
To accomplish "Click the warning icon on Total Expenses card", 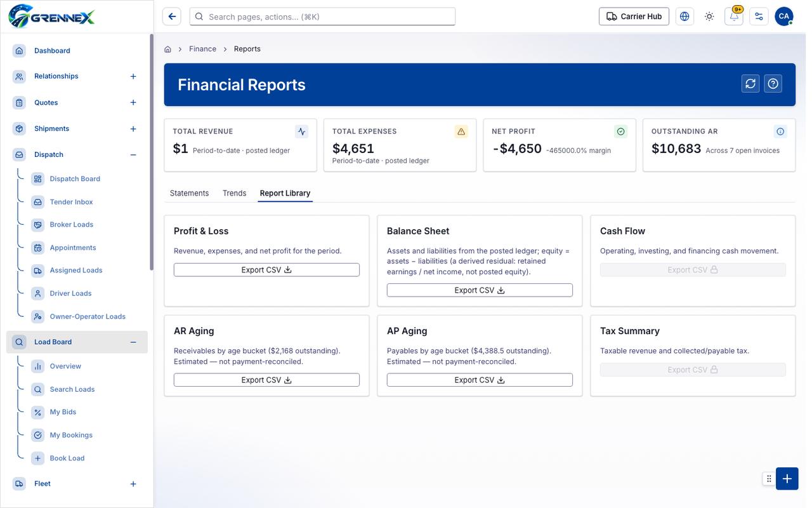I will (461, 131).
